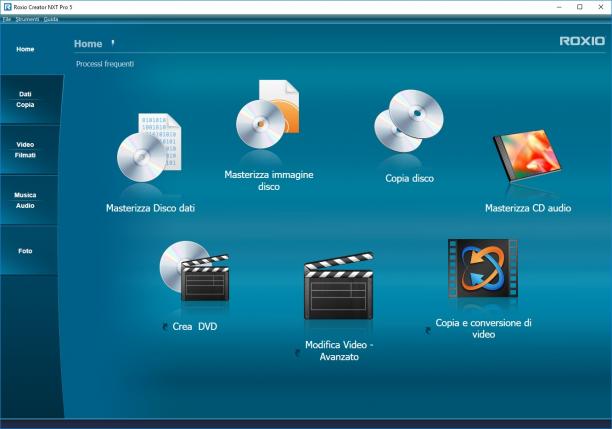The width and height of the screenshot is (612, 429).
Task: Click the small indicator next to Home heading
Action: 112,43
